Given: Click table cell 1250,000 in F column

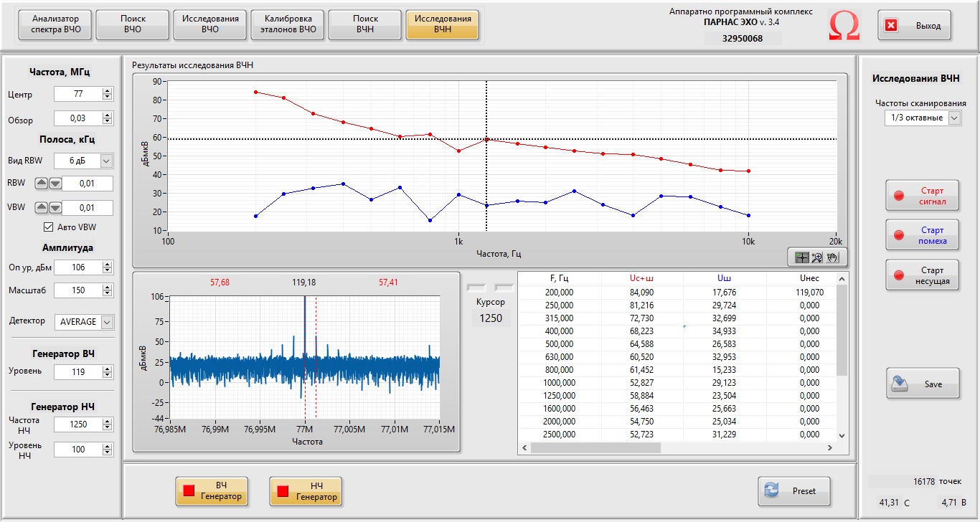Looking at the screenshot, I should (x=559, y=396).
